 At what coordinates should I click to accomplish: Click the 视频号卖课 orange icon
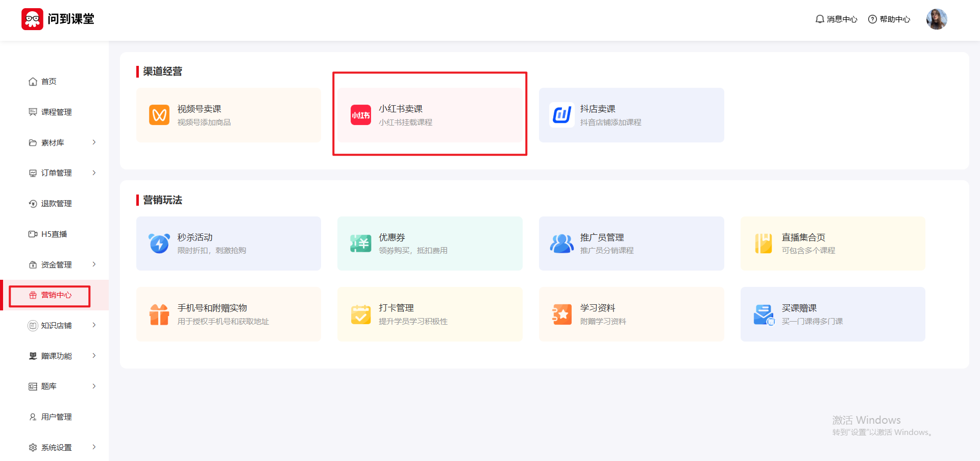coord(159,115)
